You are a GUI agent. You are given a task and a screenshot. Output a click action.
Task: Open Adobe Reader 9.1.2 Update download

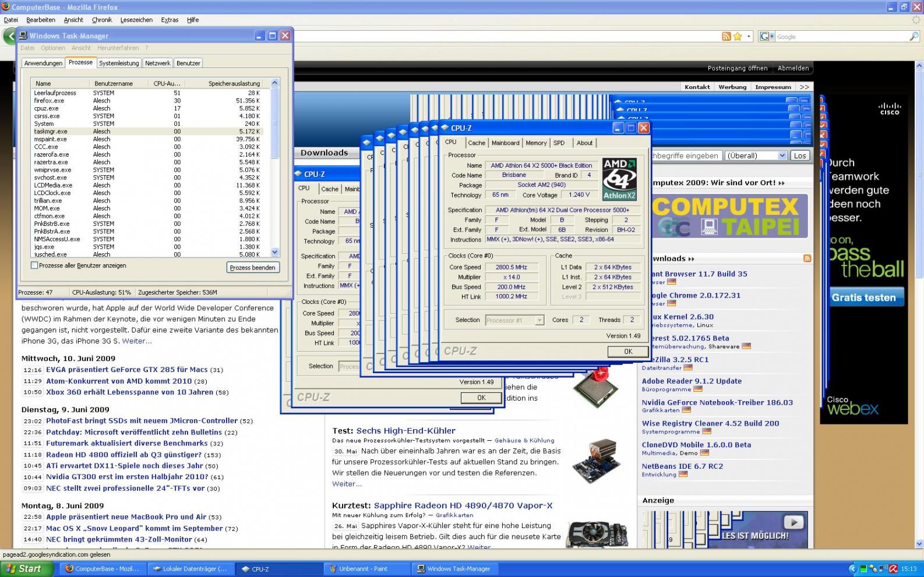692,381
